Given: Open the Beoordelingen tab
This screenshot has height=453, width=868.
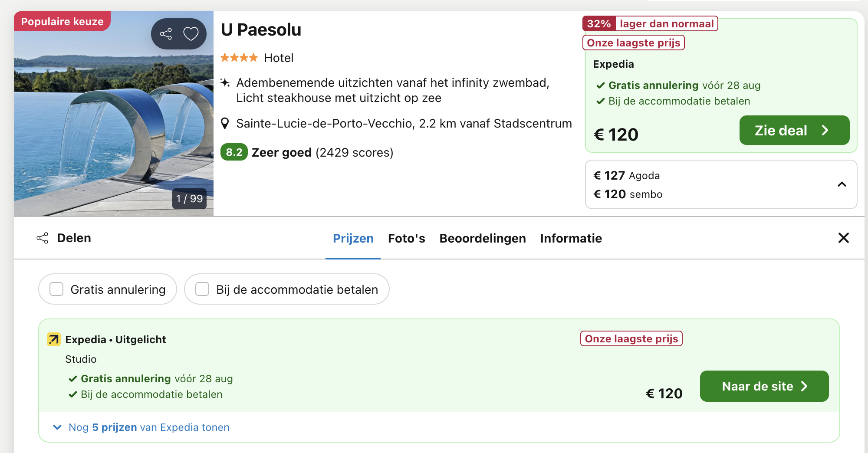Looking at the screenshot, I should point(482,238).
